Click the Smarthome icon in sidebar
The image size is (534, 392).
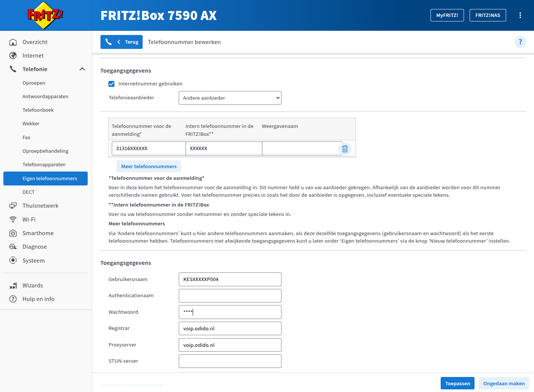click(x=13, y=233)
